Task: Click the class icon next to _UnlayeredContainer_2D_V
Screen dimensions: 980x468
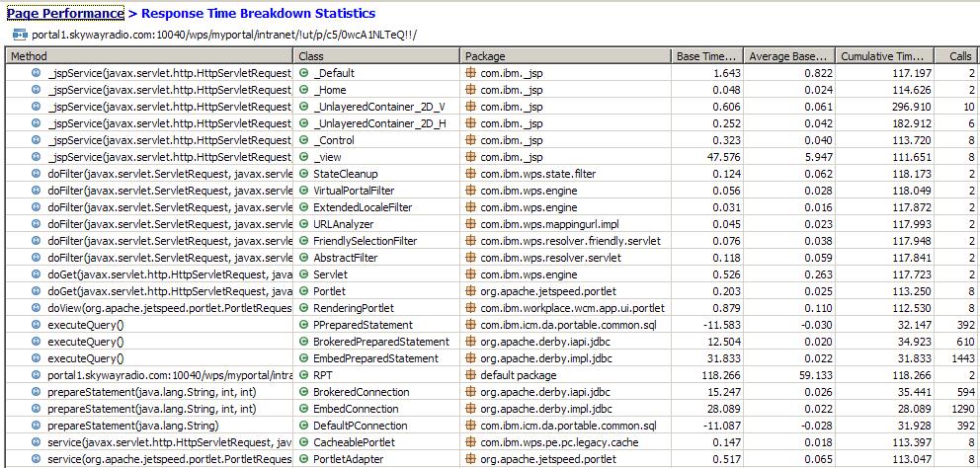Action: coord(304,107)
